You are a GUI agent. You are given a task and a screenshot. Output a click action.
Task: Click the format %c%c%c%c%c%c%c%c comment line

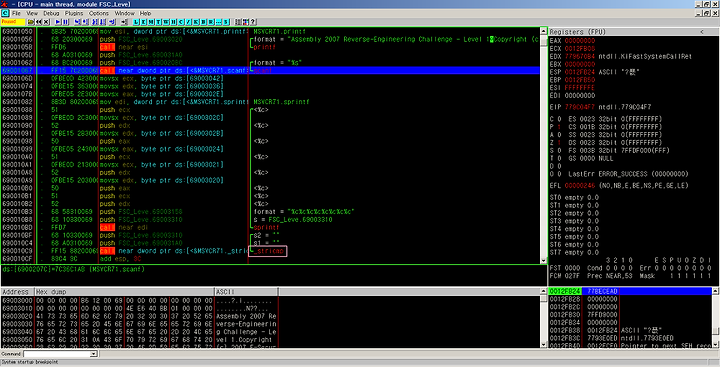point(304,212)
